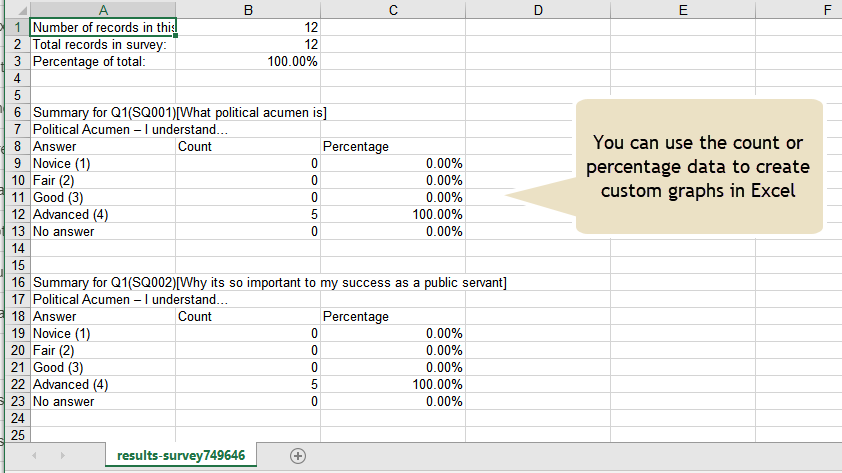The height and width of the screenshot is (473, 842).
Task: Select the 100.00% value in row 3
Action: pyautogui.click(x=248, y=62)
